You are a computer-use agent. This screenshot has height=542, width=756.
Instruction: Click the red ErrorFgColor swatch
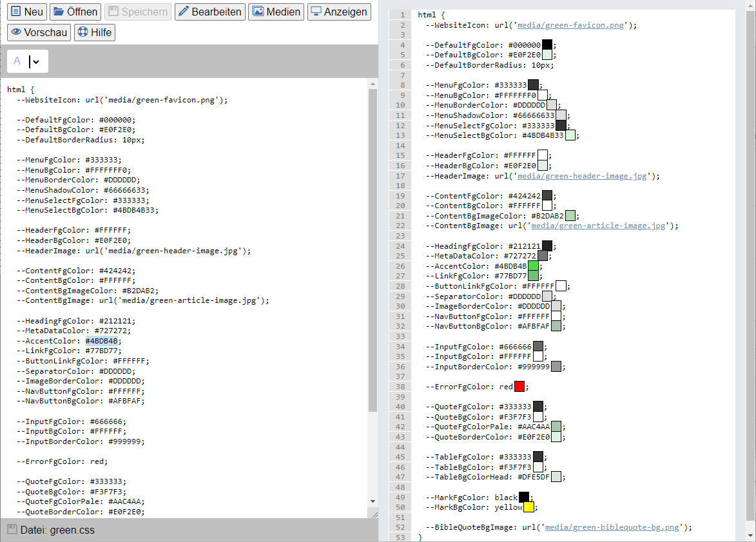coord(520,387)
